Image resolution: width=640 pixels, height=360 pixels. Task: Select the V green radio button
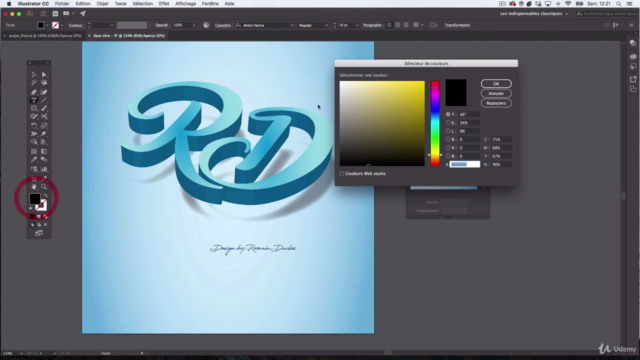(x=448, y=148)
